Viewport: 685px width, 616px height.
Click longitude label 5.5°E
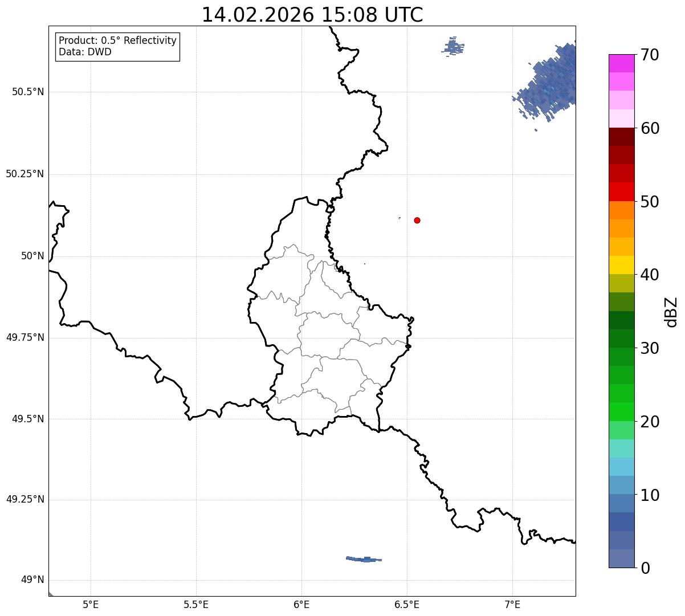click(196, 605)
